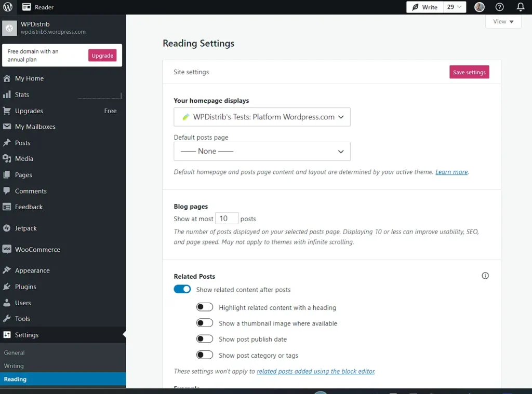Open the Default posts page dropdown
This screenshot has width=532, height=394.
(262, 151)
